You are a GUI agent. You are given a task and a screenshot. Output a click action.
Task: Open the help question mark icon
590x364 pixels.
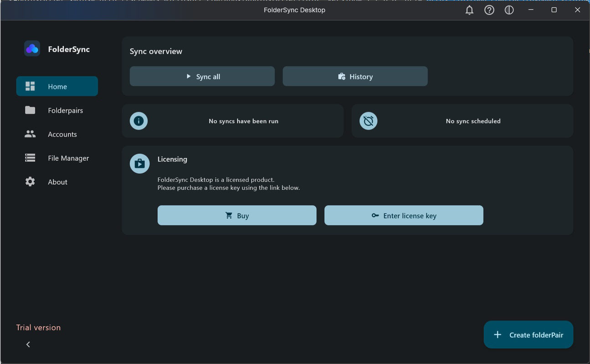(x=489, y=10)
